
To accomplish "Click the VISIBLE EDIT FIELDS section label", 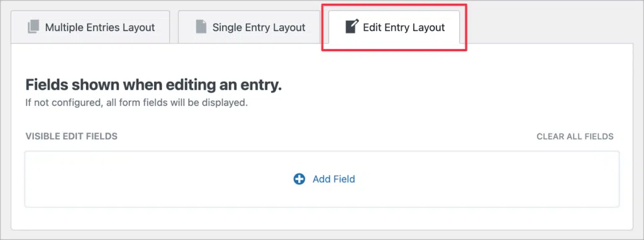I will [x=72, y=136].
